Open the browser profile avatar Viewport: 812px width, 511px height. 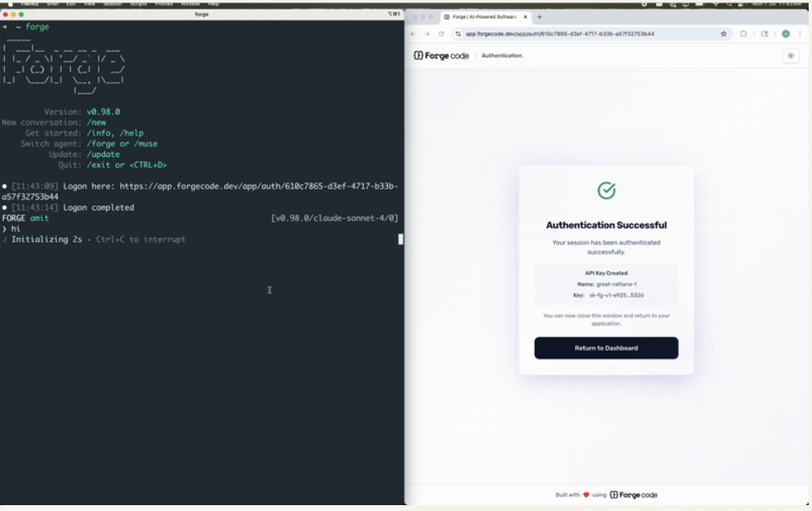click(x=785, y=33)
